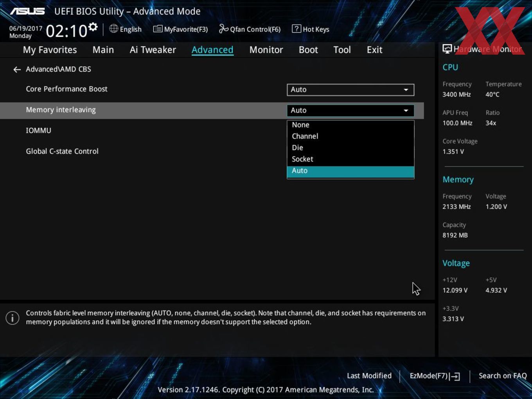Click the EzMode exit arrow icon
Screen dimensions: 532x399
pos(455,376)
